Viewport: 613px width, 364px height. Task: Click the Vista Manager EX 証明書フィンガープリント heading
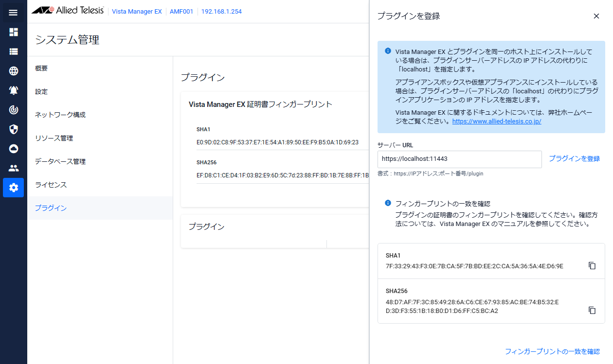tap(260, 104)
